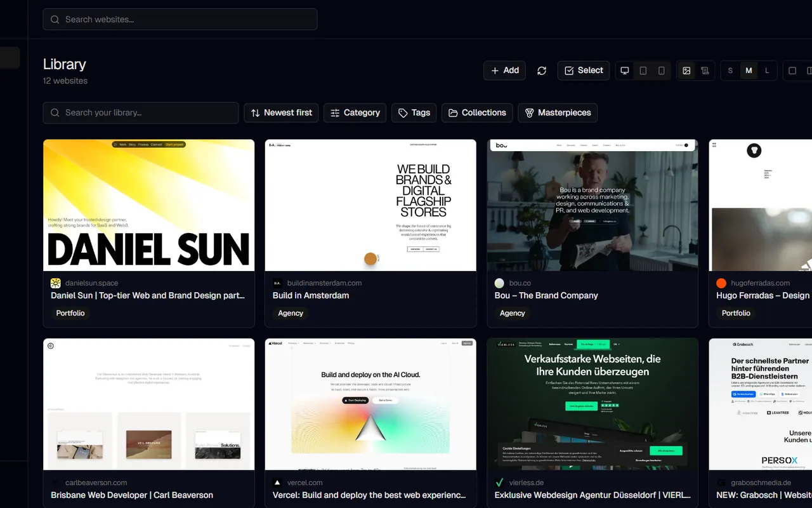Click the vercel.com triangle favicon

tap(277, 483)
